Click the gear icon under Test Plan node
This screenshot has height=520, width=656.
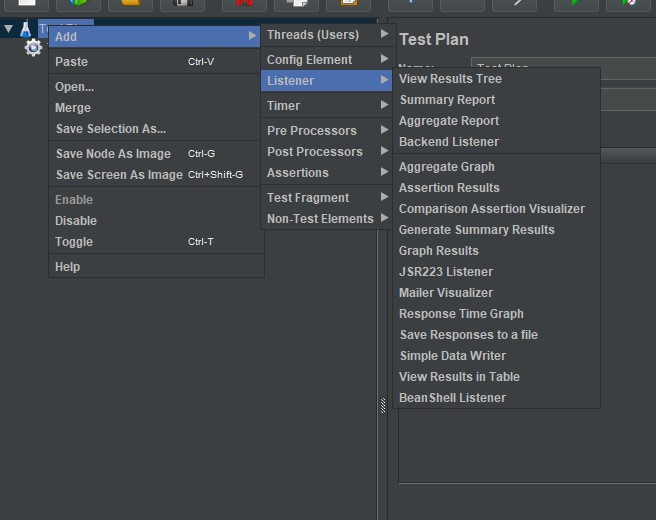tap(34, 48)
